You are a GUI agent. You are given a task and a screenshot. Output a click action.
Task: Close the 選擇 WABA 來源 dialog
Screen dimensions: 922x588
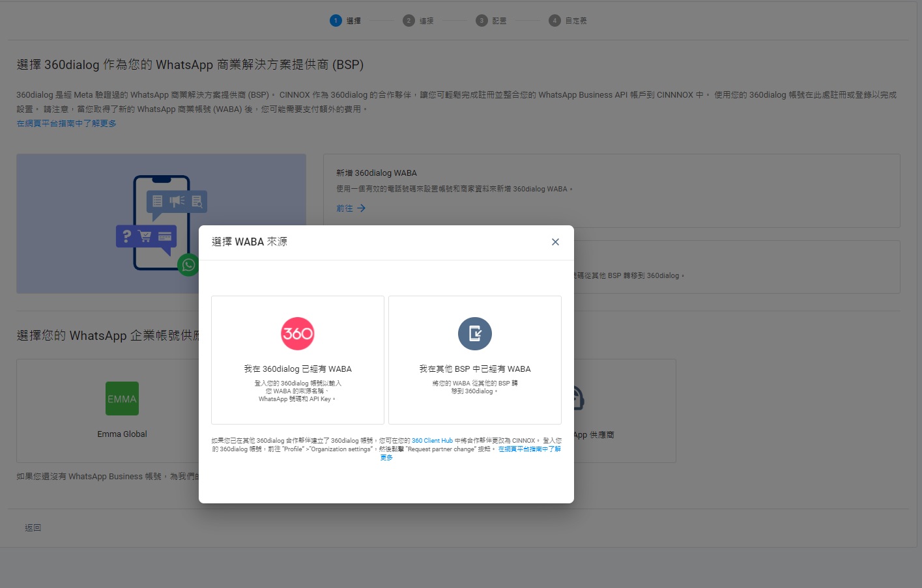(x=555, y=242)
